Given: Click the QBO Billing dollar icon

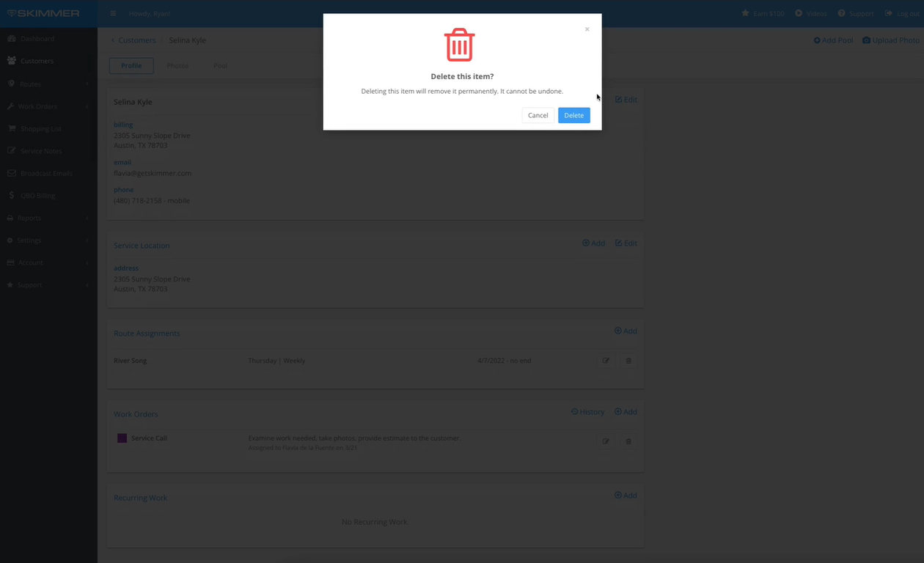Looking at the screenshot, I should click(12, 196).
